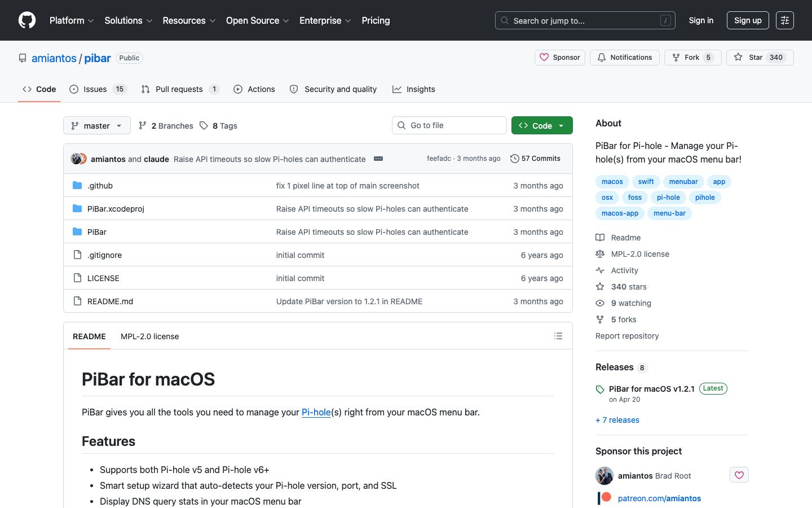Switch to the Issues tab

click(98, 89)
